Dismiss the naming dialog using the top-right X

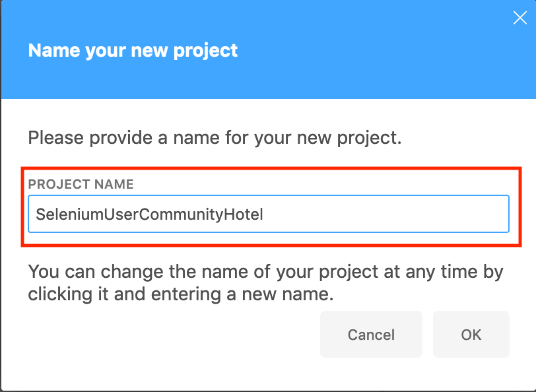(520, 18)
